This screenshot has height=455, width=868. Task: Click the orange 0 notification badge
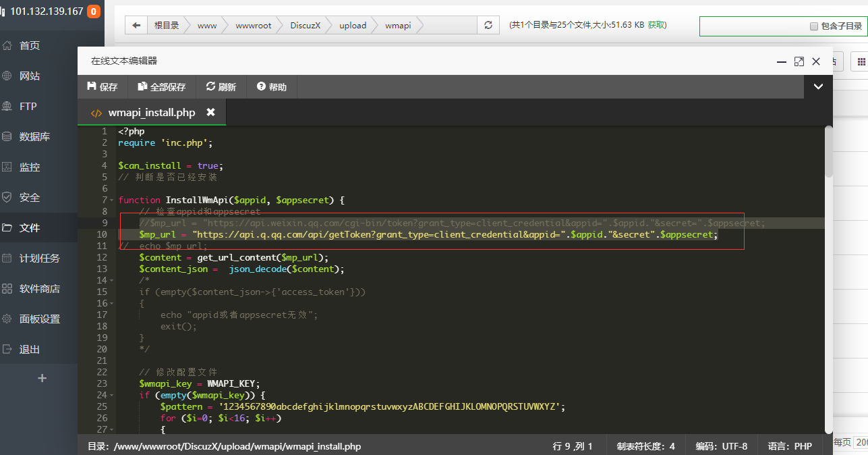coord(94,11)
